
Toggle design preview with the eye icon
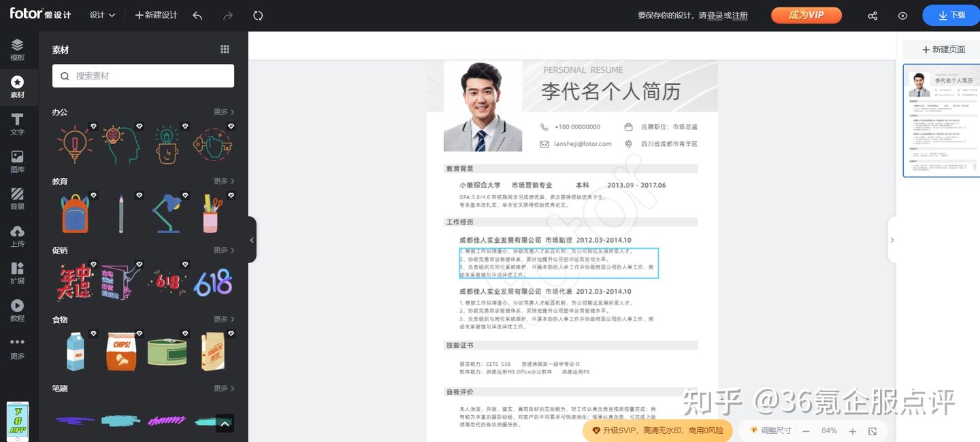[902, 15]
